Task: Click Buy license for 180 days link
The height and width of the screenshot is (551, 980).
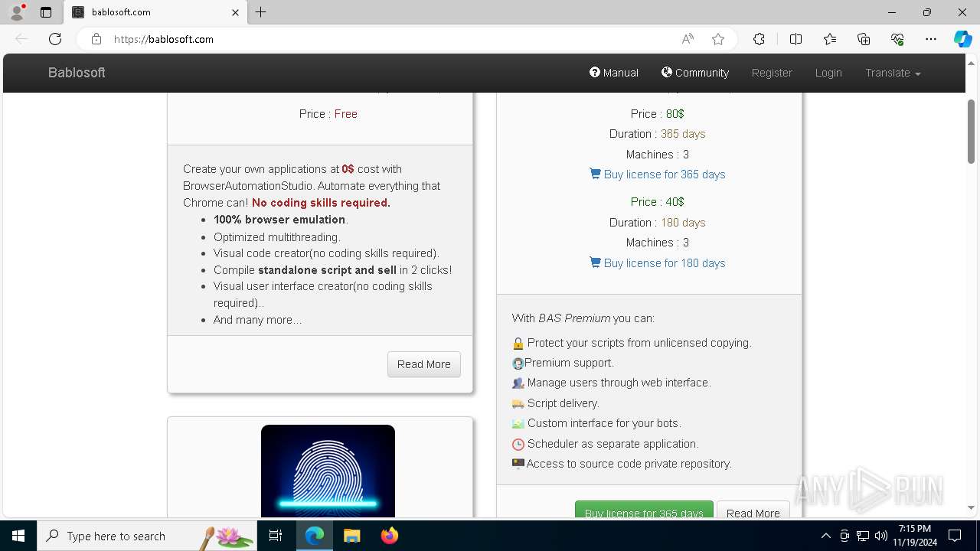Action: (658, 263)
